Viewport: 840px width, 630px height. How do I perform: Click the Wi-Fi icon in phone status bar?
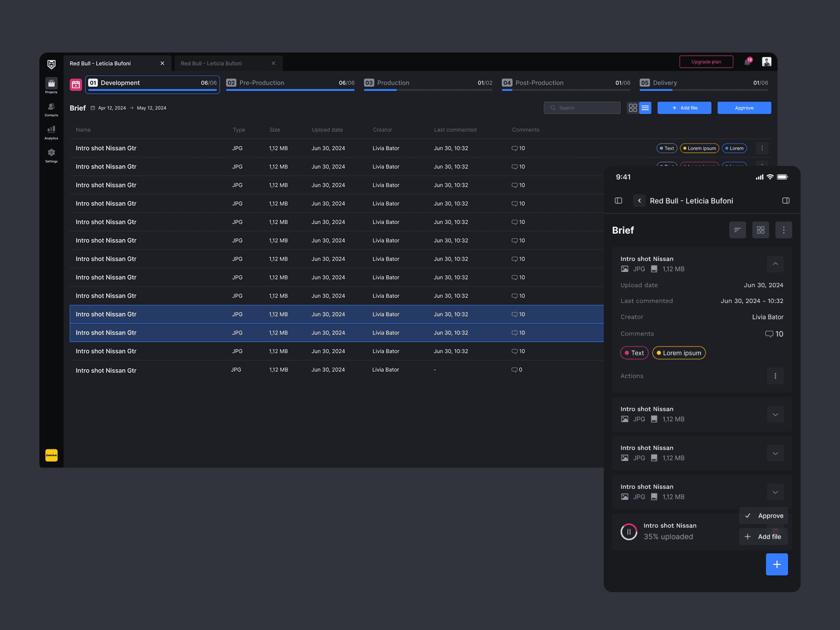[x=770, y=177]
